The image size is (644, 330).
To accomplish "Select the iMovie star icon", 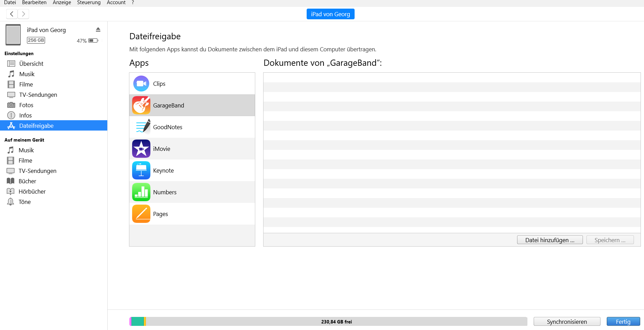I will [x=141, y=149].
